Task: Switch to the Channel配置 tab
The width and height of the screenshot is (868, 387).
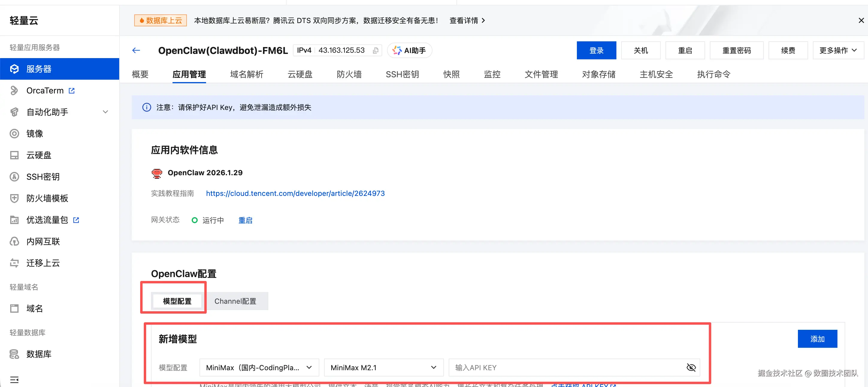Action: click(x=235, y=301)
